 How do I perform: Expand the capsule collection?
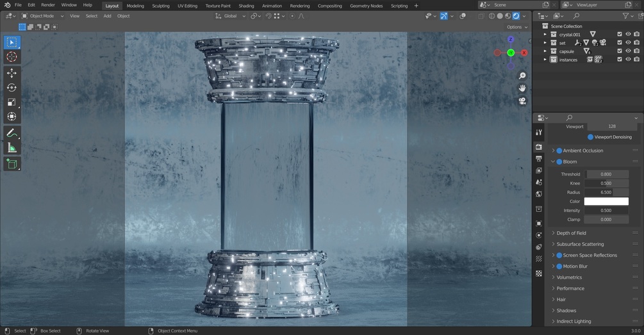coord(545,51)
